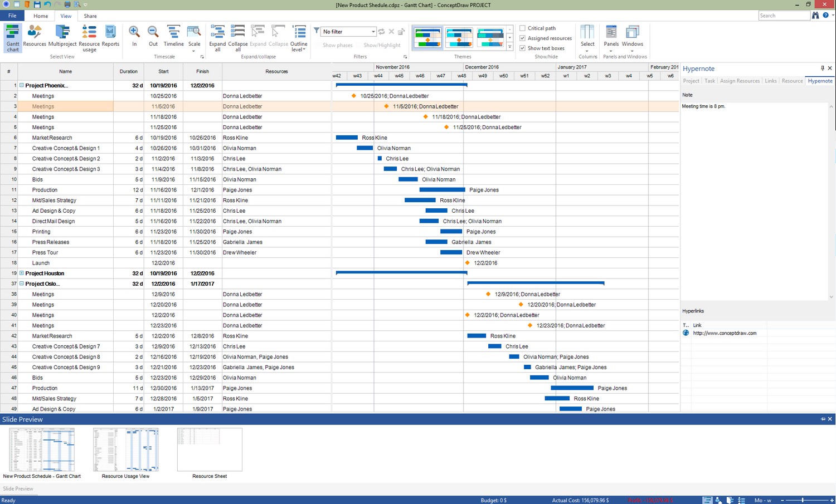Select the Gantt Chart slide thumbnail
836x504 pixels.
[42, 449]
